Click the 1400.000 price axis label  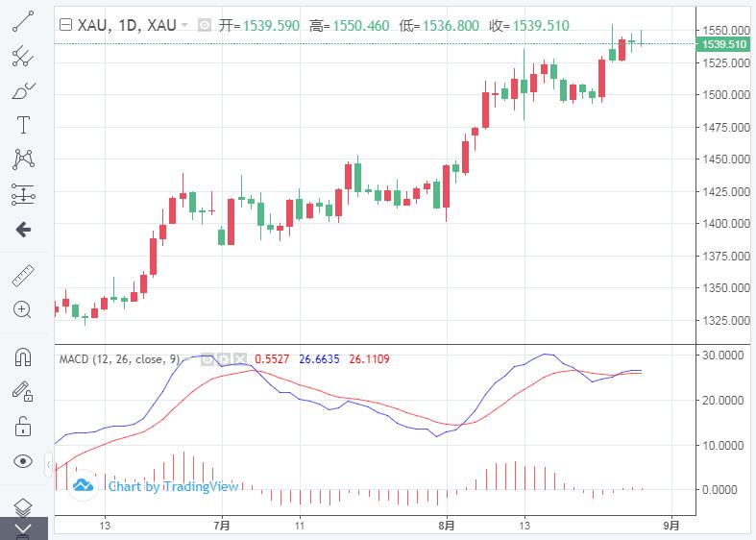point(726,224)
